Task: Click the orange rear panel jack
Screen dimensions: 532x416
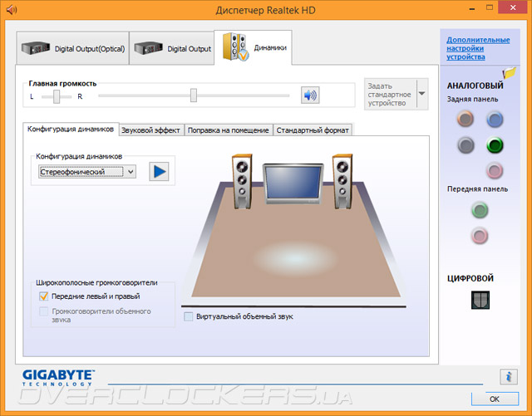Action: (465, 119)
